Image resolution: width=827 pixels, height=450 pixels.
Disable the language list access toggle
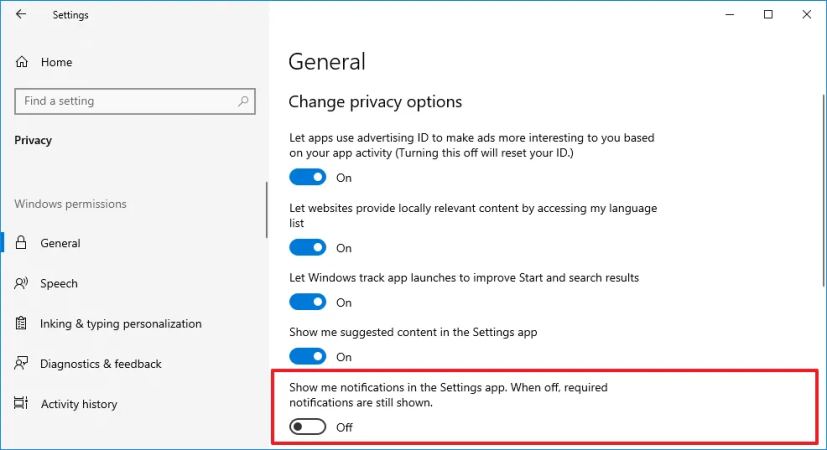point(307,247)
